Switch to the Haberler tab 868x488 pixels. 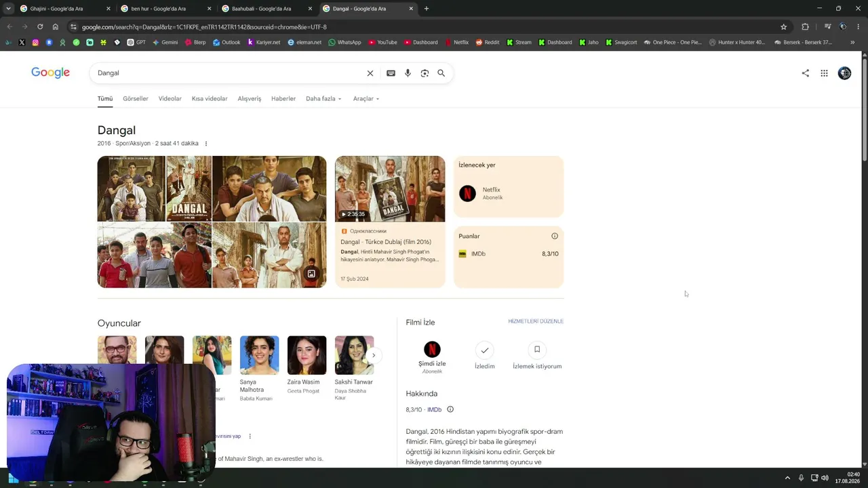pyautogui.click(x=283, y=99)
